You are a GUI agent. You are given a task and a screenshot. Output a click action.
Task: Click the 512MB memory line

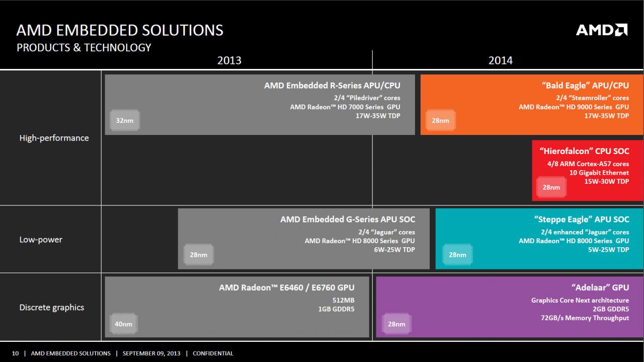344,300
